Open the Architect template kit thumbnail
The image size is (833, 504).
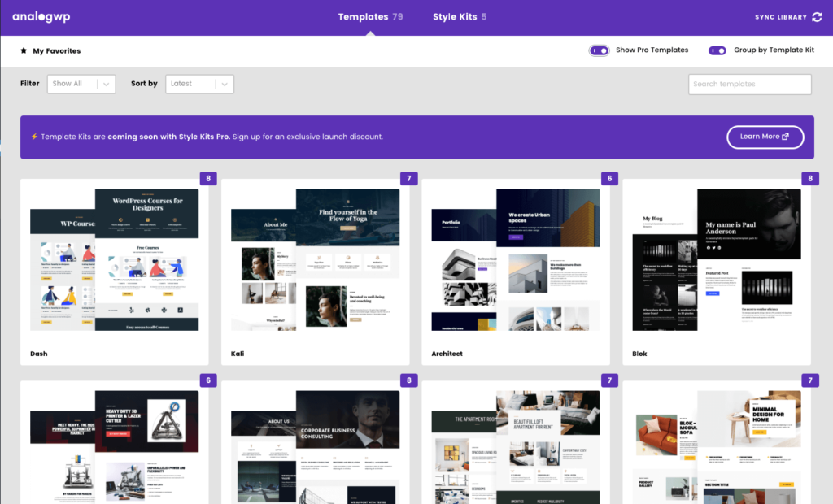coord(516,259)
